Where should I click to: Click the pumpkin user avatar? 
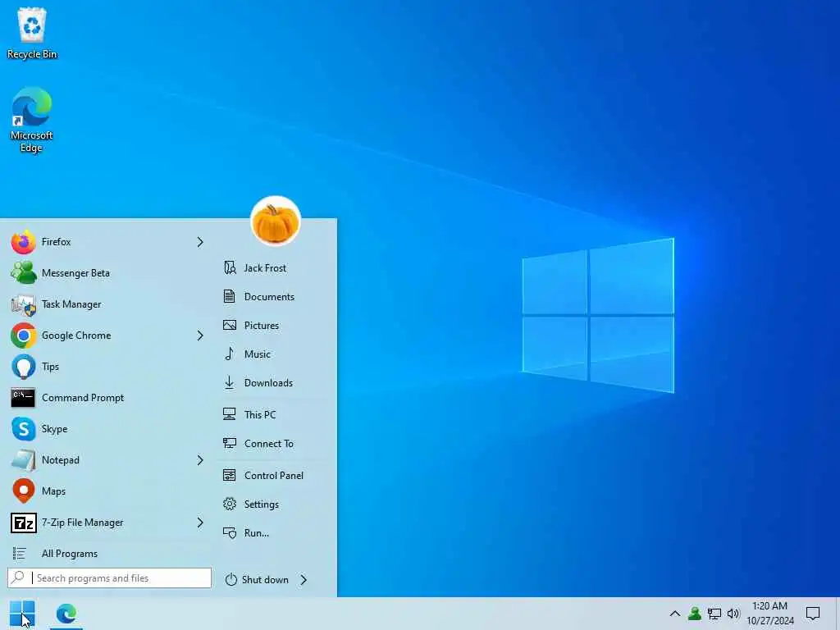pos(276,221)
